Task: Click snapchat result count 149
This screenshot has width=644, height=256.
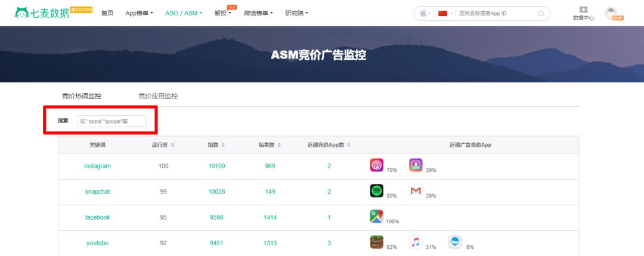Action: (270, 192)
